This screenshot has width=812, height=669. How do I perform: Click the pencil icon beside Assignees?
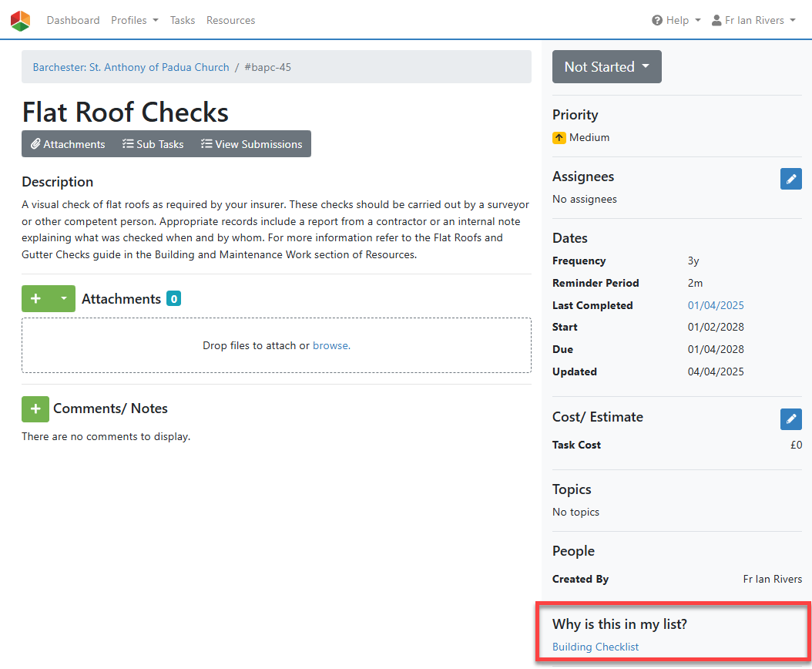coord(790,179)
